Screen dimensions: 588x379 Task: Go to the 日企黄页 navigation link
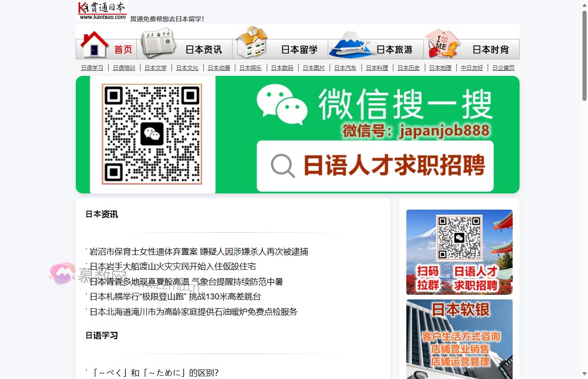[x=503, y=68]
